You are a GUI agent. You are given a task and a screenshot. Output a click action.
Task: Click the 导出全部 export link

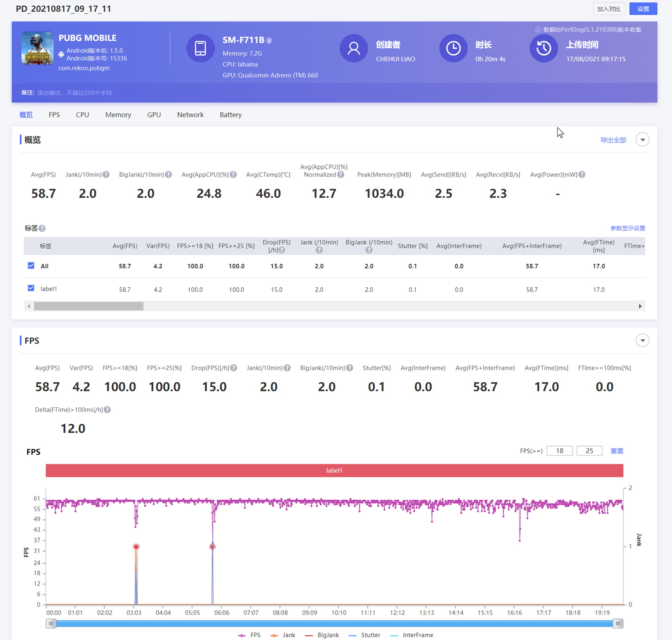click(613, 140)
